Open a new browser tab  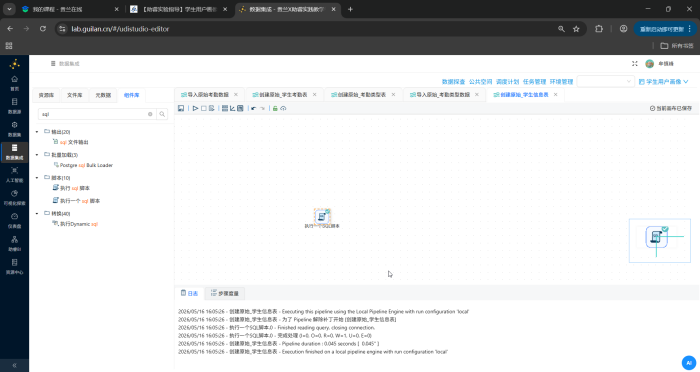tap(350, 9)
